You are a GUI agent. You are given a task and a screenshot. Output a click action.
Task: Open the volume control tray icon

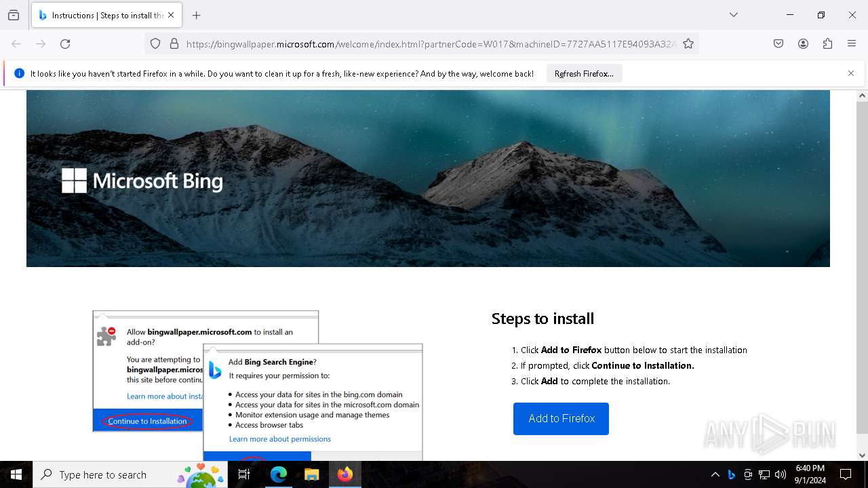tap(781, 474)
